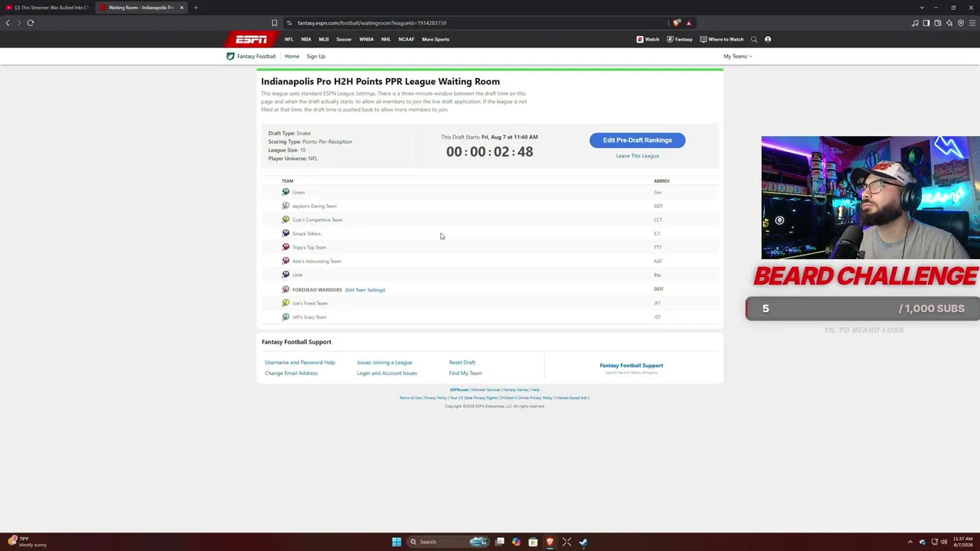980x551 pixels.
Task: Switch to the This Streamer Was Bullied tab
Action: 47,8
